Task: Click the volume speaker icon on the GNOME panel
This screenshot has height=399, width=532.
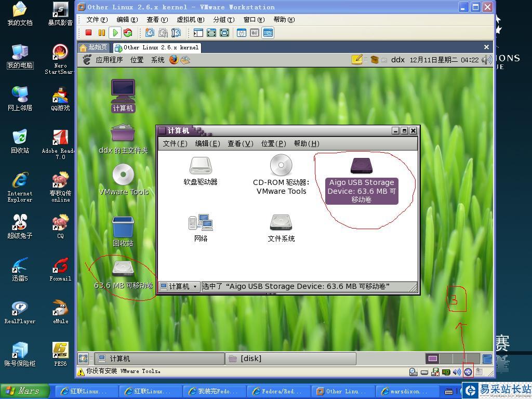Action: pyautogui.click(x=486, y=60)
